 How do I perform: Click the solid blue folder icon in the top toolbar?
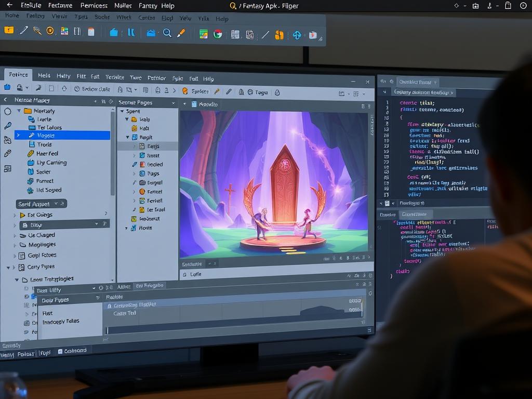pyautogui.click(x=114, y=33)
